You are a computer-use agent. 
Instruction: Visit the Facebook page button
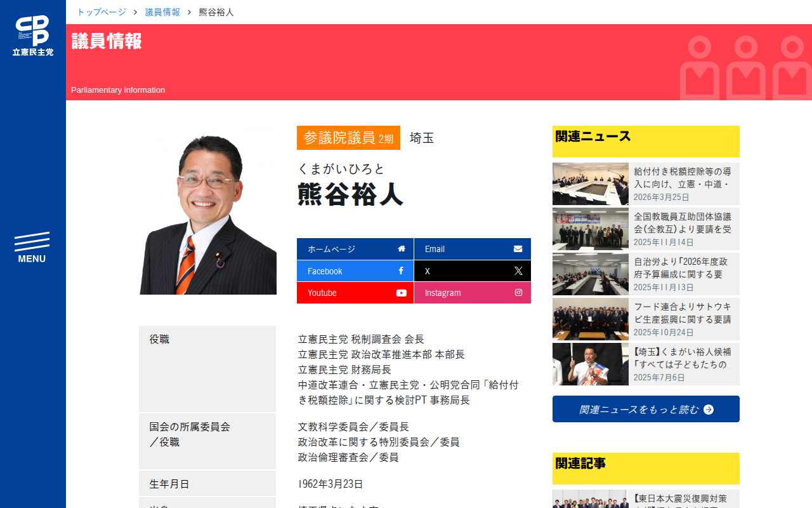click(355, 271)
